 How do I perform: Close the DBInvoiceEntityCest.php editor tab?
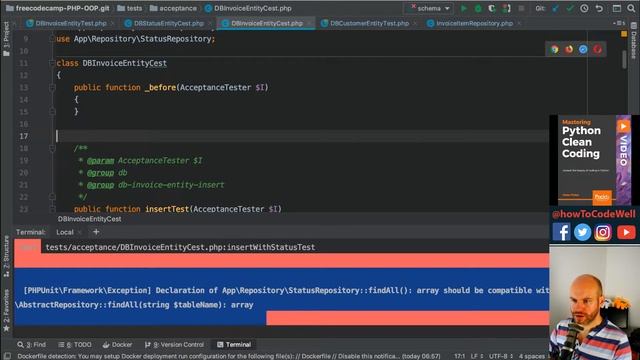[x=309, y=24]
